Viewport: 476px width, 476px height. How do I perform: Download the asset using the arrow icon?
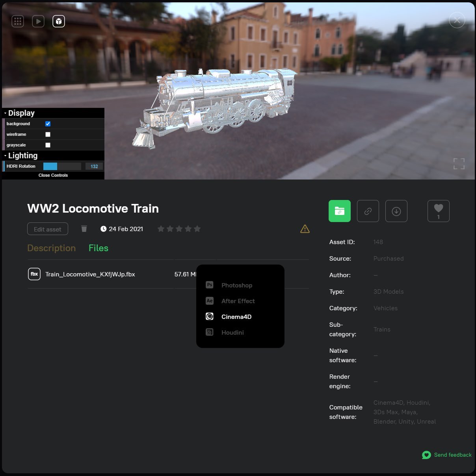coord(396,211)
